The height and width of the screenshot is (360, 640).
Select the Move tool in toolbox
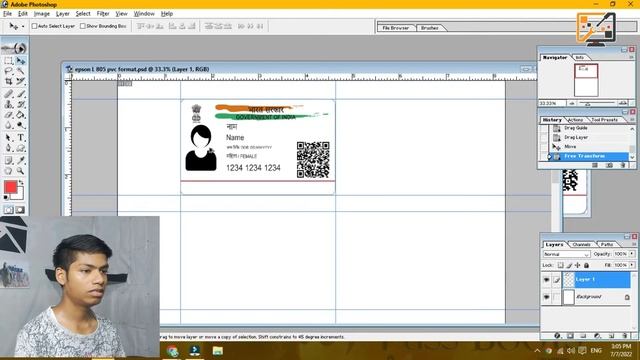point(21,61)
